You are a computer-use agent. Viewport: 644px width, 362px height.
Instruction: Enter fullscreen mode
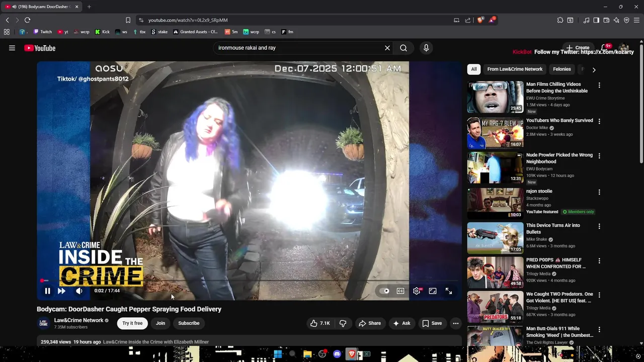pos(449,291)
